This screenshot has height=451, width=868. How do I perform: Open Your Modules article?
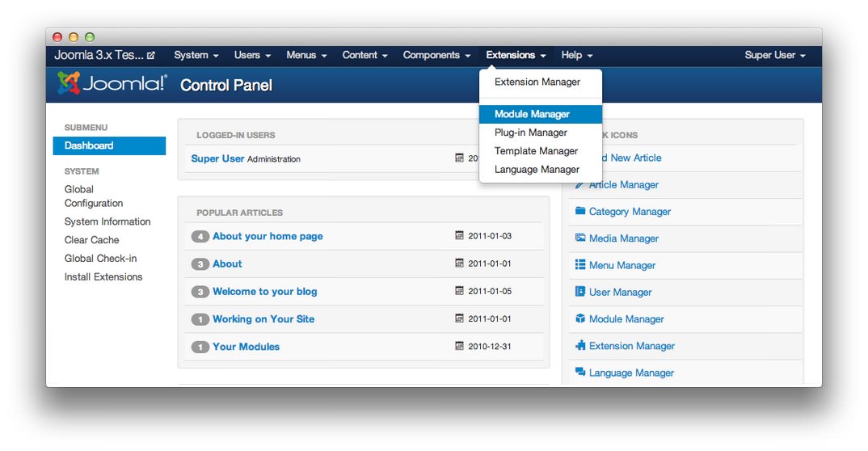click(x=246, y=347)
